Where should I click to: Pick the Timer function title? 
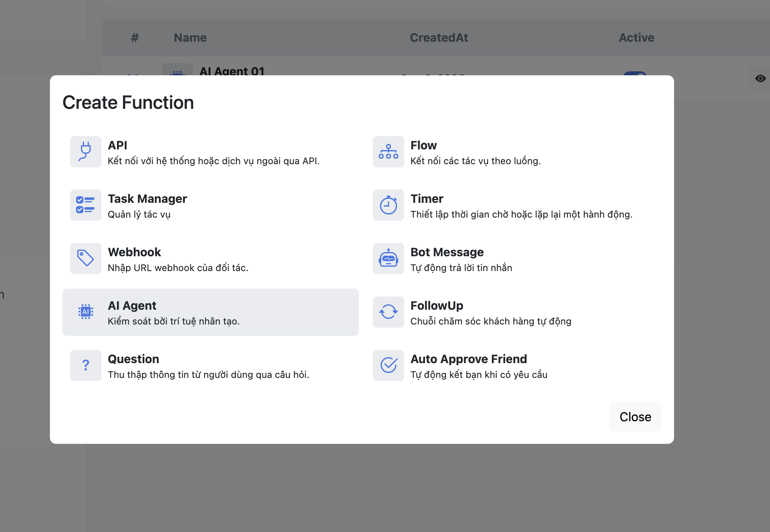[427, 199]
